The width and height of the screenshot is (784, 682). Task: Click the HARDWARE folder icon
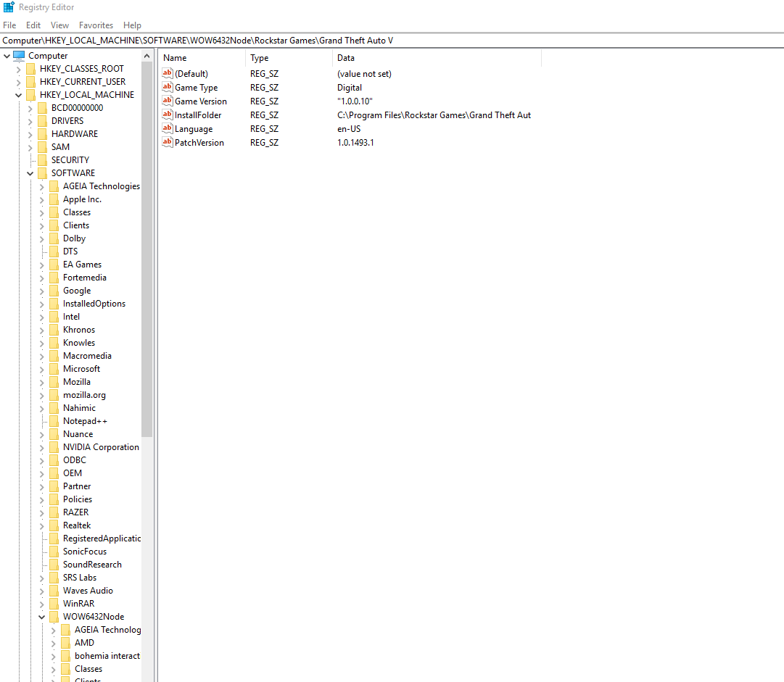[43, 134]
